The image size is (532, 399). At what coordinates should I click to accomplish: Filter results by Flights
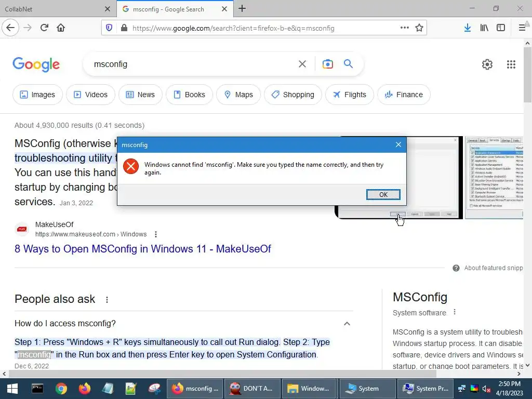350,95
